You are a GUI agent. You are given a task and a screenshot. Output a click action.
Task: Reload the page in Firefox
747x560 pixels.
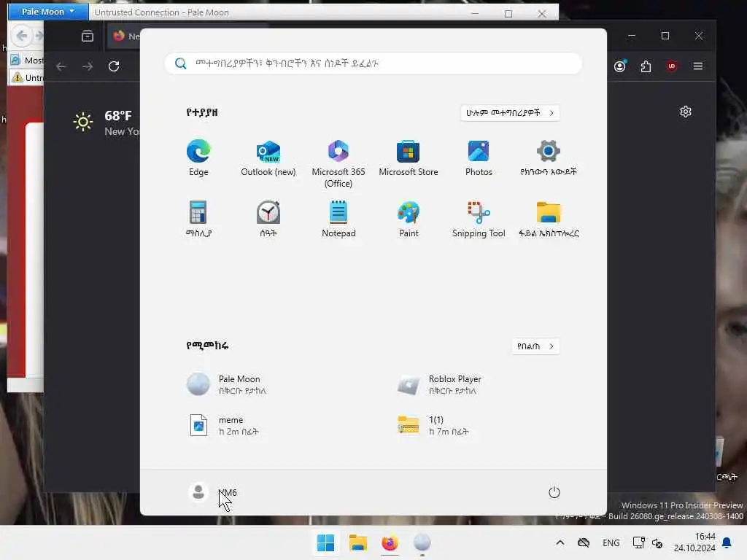click(114, 66)
